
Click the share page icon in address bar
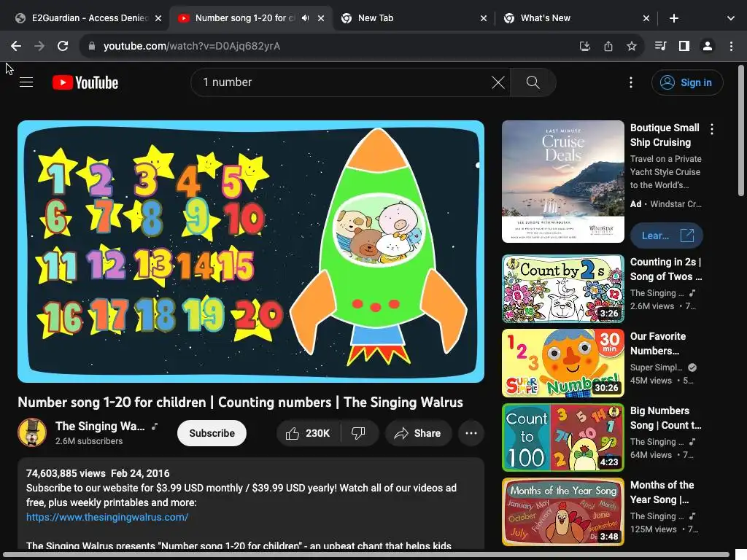(608, 46)
